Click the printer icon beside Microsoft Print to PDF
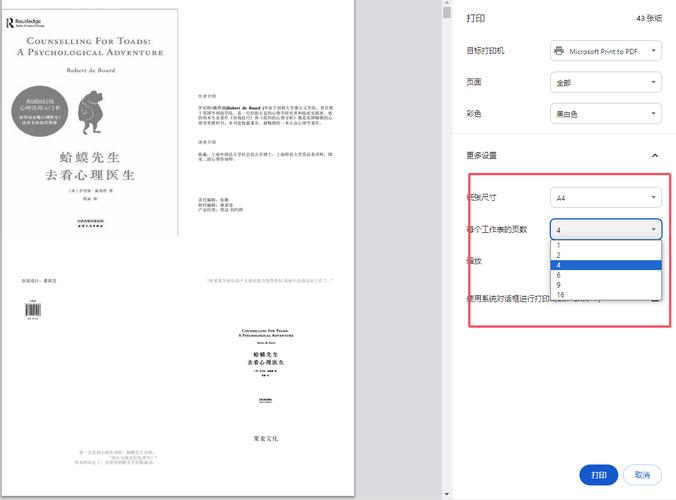Screen dimensions: 676x500 [x=559, y=51]
